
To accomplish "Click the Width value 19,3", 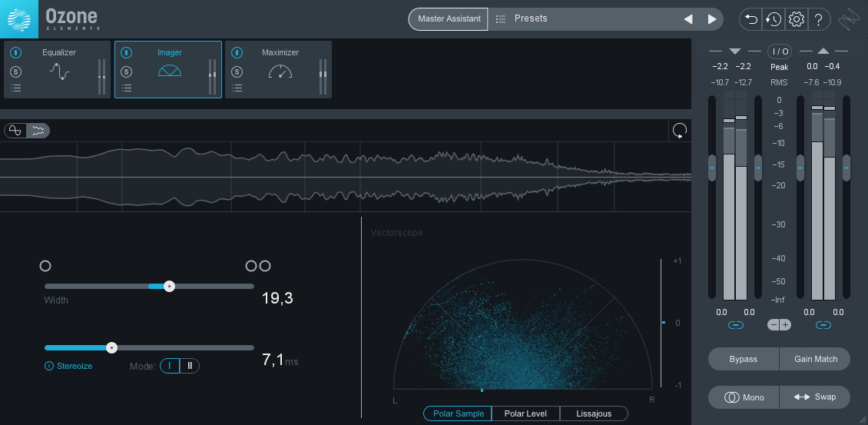I will (277, 299).
